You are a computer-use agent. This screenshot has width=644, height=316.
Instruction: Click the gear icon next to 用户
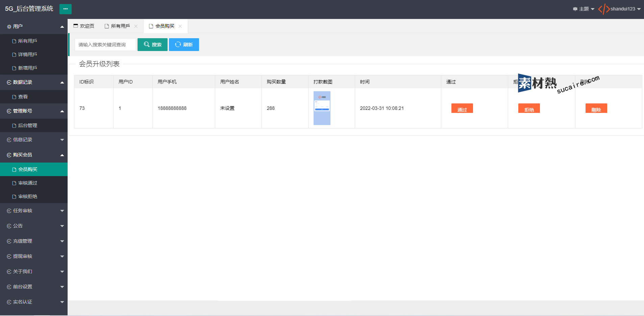coord(9,27)
